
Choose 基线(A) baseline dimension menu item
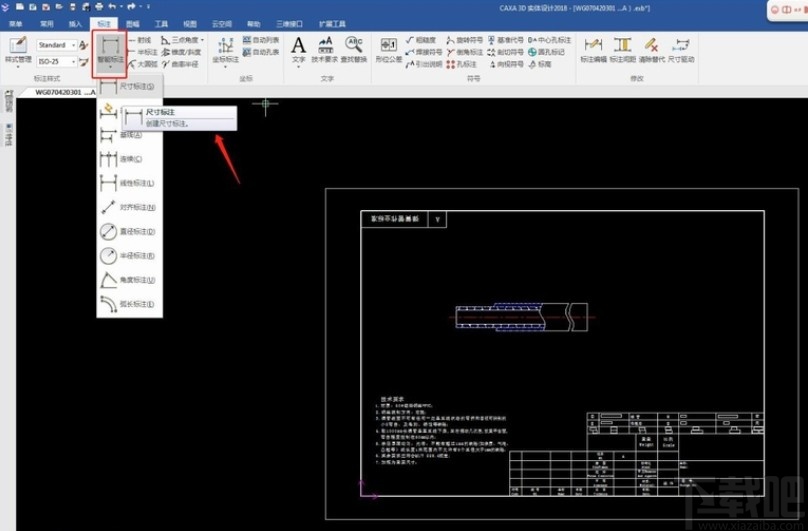(129, 135)
